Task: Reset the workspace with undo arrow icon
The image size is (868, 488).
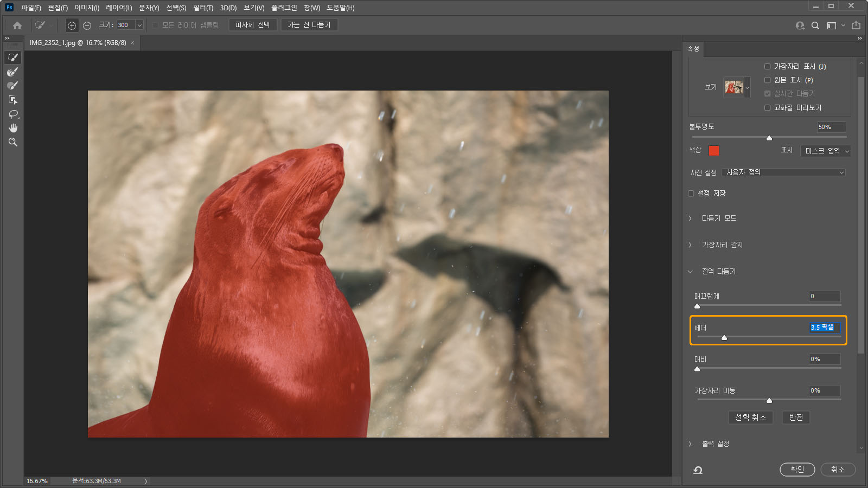Action: [x=698, y=470]
